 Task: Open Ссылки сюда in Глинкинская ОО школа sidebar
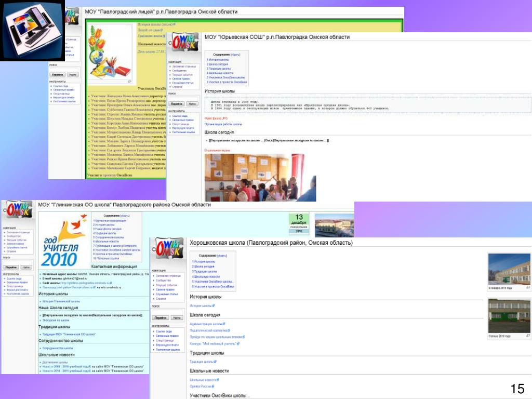[14, 278]
